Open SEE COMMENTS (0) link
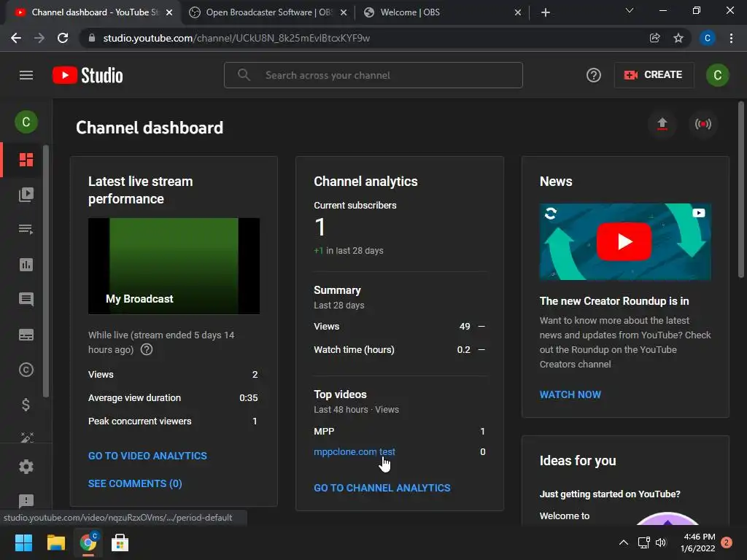The image size is (747, 560). (x=135, y=483)
